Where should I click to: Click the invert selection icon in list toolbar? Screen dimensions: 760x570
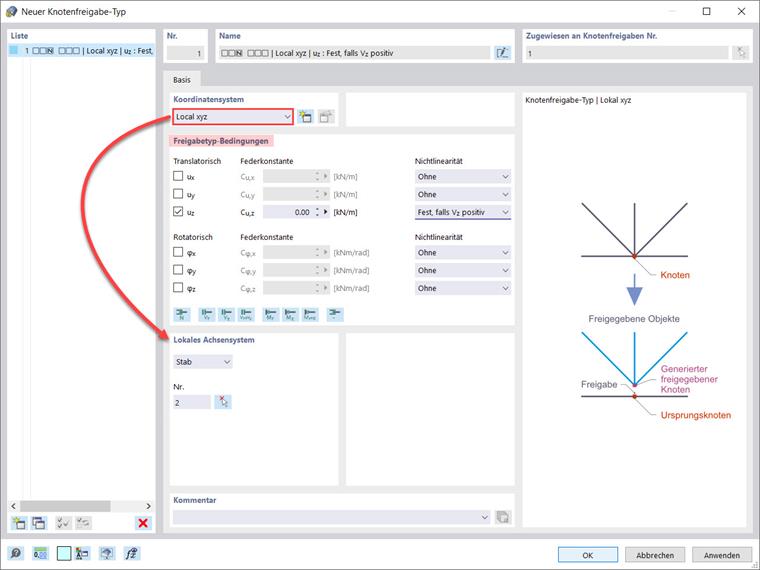tap(83, 523)
